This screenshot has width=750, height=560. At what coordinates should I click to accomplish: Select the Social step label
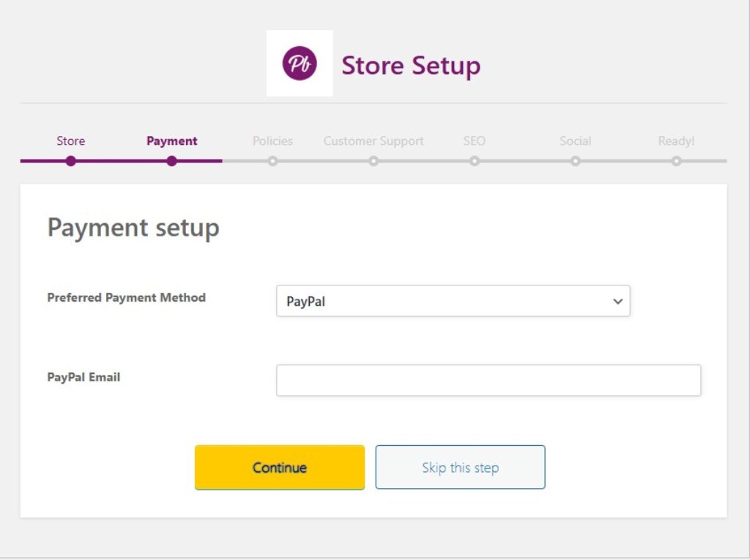575,141
